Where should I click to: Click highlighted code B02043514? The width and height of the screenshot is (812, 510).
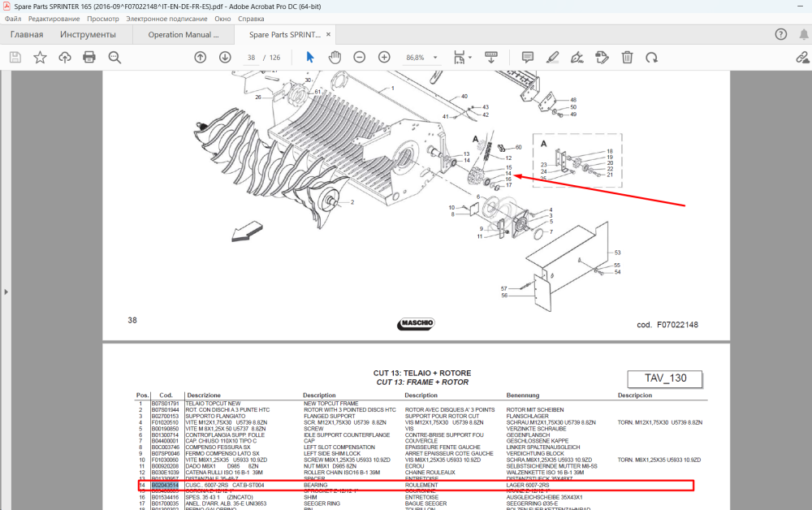click(165, 485)
